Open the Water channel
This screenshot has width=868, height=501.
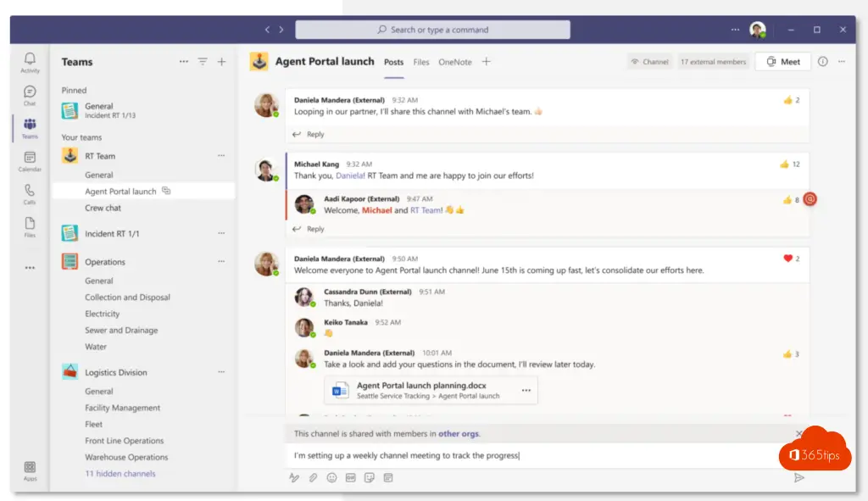pyautogui.click(x=96, y=347)
